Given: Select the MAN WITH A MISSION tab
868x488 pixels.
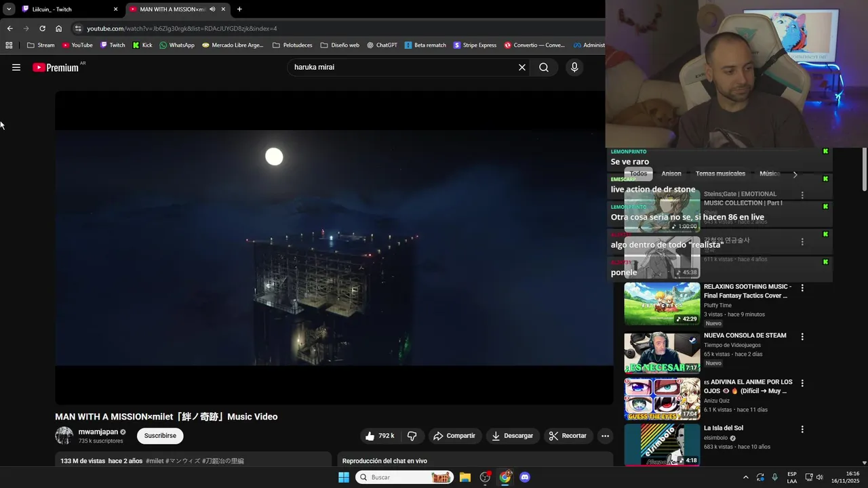Looking at the screenshot, I should (x=178, y=9).
